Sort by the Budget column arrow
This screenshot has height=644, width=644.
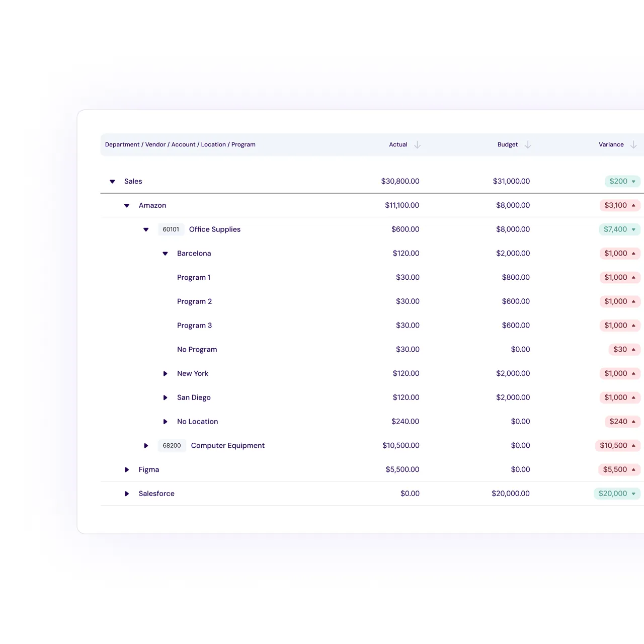point(528,145)
